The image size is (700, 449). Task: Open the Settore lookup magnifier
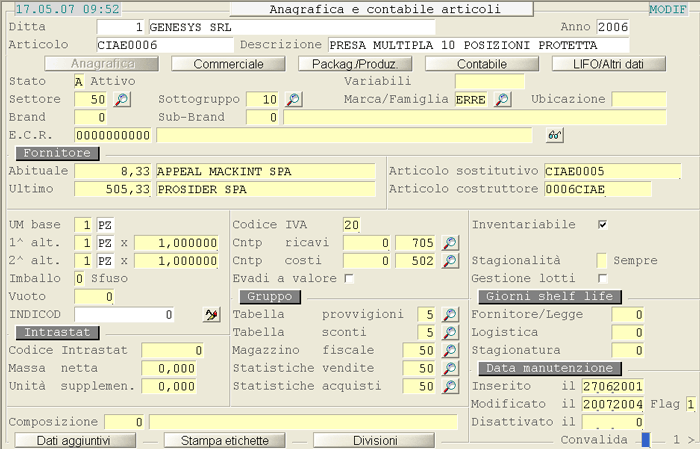(122, 99)
